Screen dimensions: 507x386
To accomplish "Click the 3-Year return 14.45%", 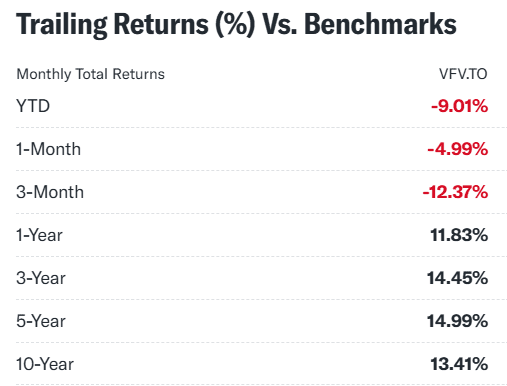I will tap(457, 278).
